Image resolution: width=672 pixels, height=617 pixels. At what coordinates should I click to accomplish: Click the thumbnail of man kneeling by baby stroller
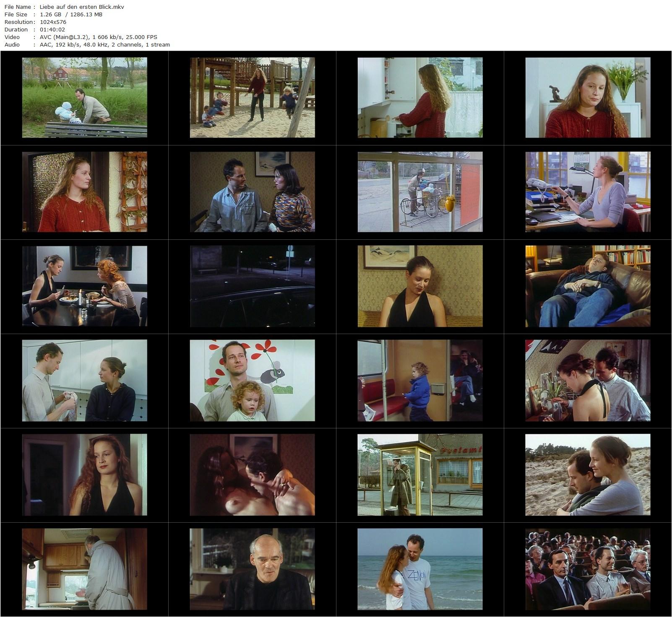tap(84, 98)
